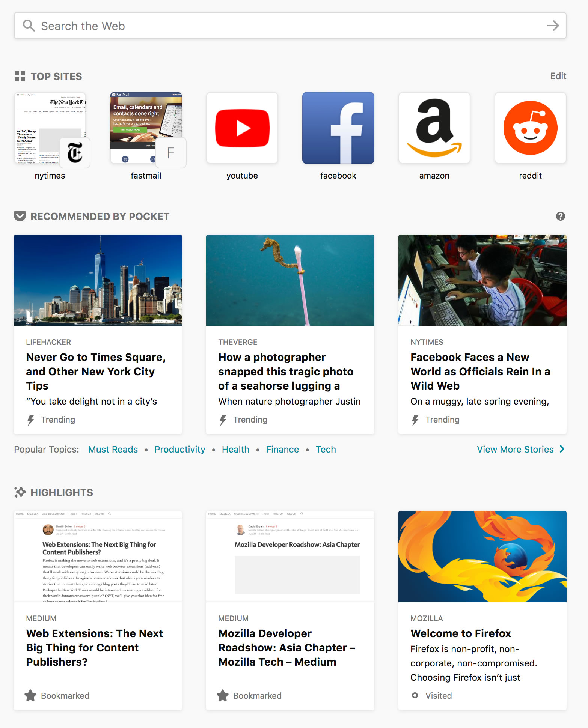Open the Health popular topic
This screenshot has width=588, height=728.
pyautogui.click(x=235, y=449)
